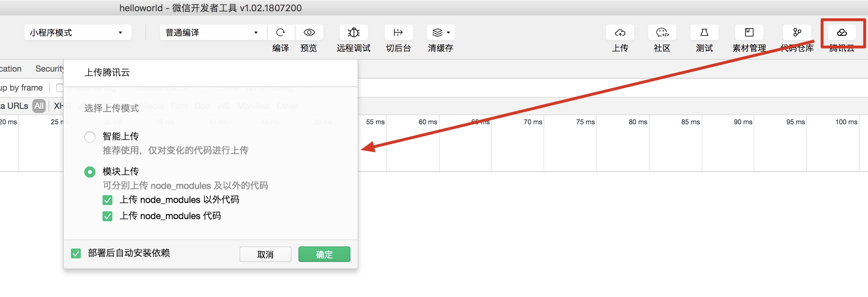Click the compile refresh icon

coord(281,32)
